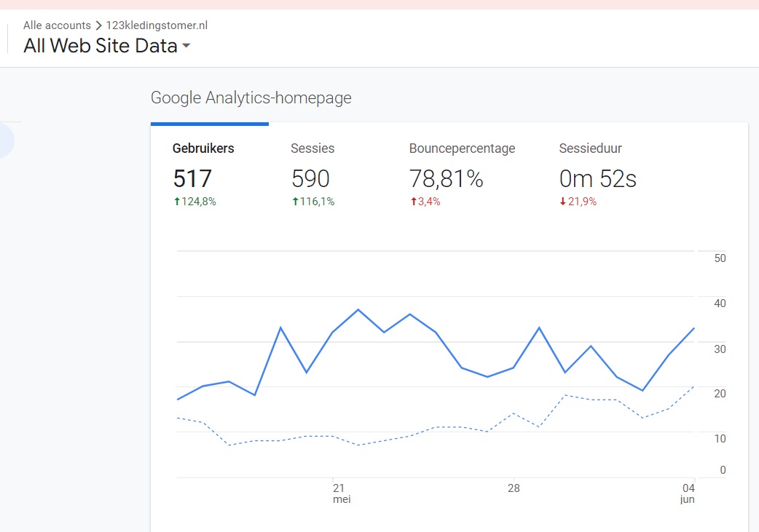759x532 pixels.
Task: Click the 78,81% bounce rate value
Action: click(x=447, y=178)
